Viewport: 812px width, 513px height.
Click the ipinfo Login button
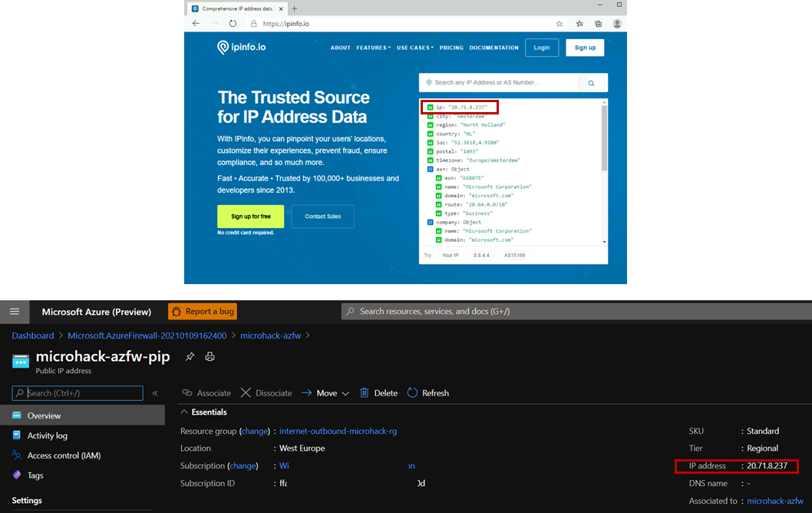(x=542, y=48)
